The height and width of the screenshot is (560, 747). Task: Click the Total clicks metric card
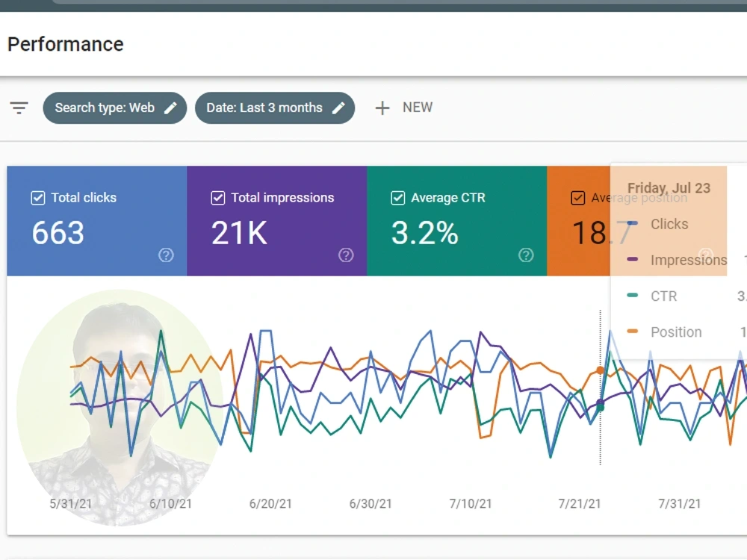coord(97,221)
